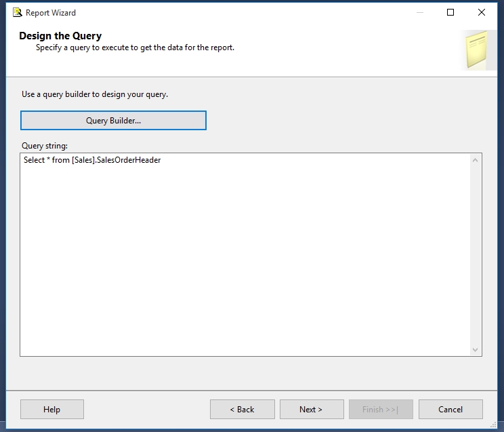The image size is (504, 432).
Task: Click the 'Design the Query' heading
Action: 60,36
